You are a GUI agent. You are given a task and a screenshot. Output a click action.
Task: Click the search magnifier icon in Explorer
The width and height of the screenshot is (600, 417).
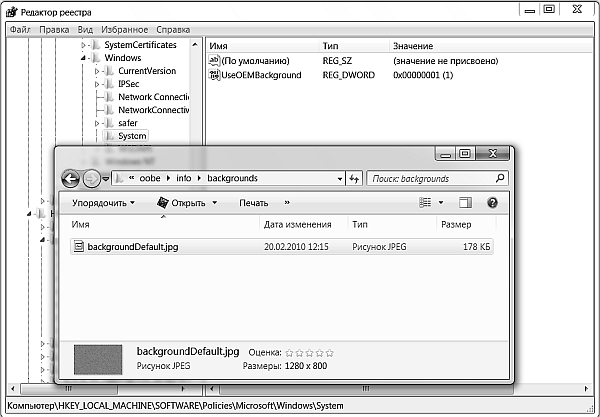pyautogui.click(x=501, y=179)
